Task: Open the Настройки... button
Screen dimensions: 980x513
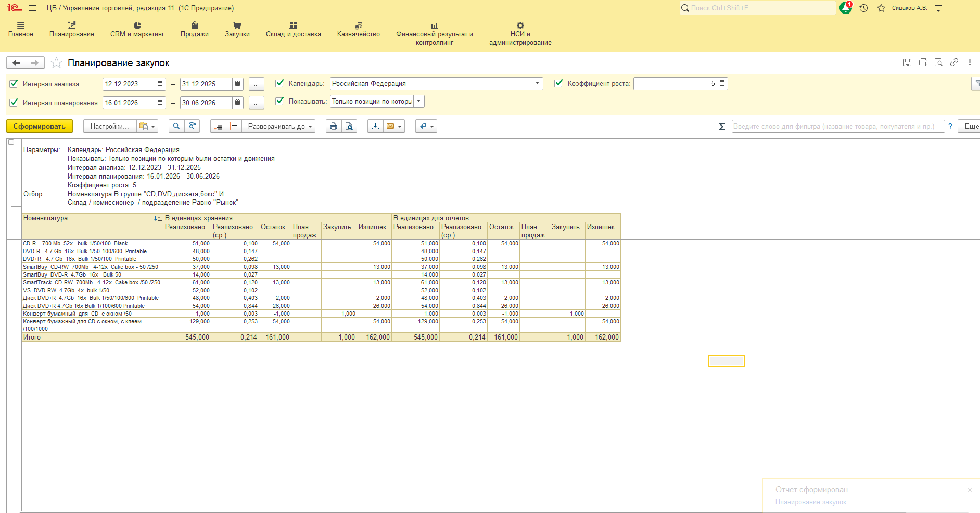Action: pos(109,127)
